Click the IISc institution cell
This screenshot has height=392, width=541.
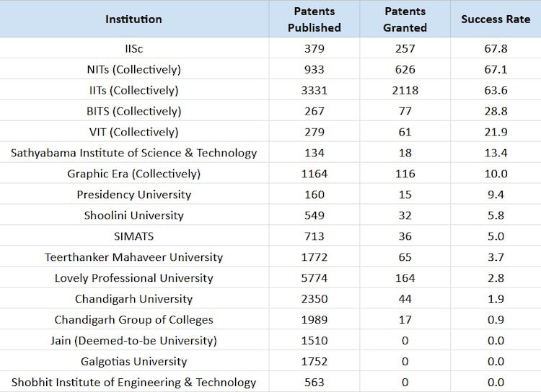coord(134,48)
